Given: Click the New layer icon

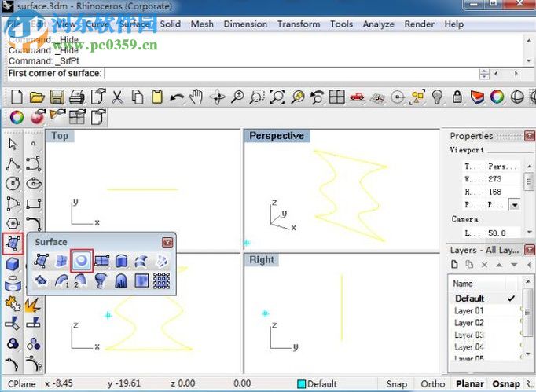Looking at the screenshot, I should [454, 264].
